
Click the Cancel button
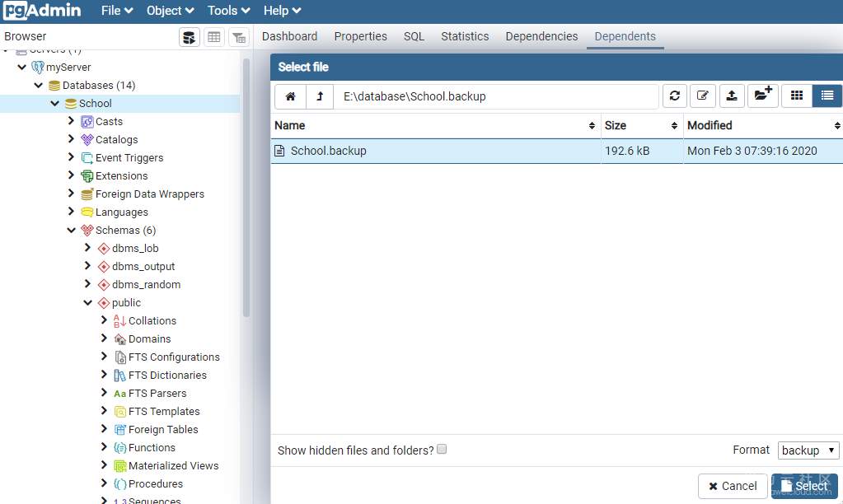(733, 486)
